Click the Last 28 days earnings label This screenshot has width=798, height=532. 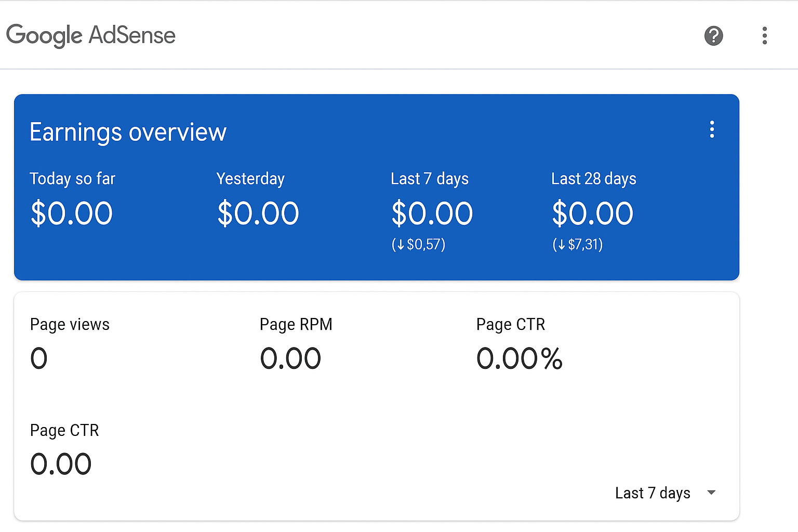(594, 179)
